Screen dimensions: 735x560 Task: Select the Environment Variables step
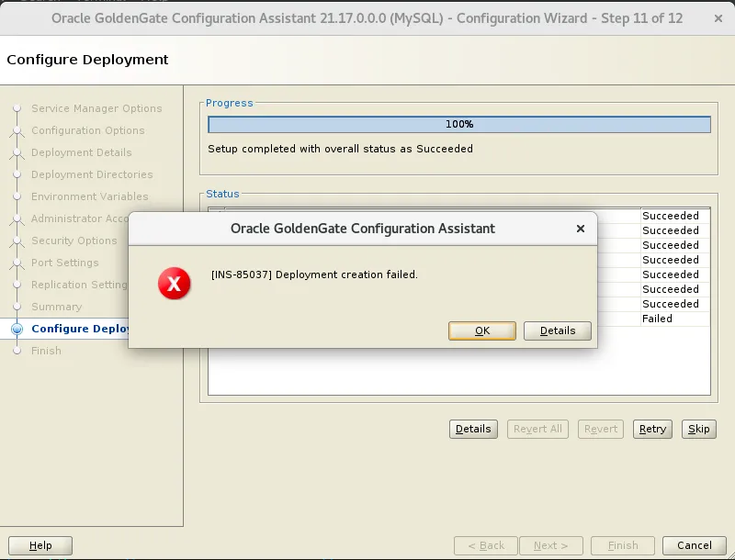(x=89, y=196)
